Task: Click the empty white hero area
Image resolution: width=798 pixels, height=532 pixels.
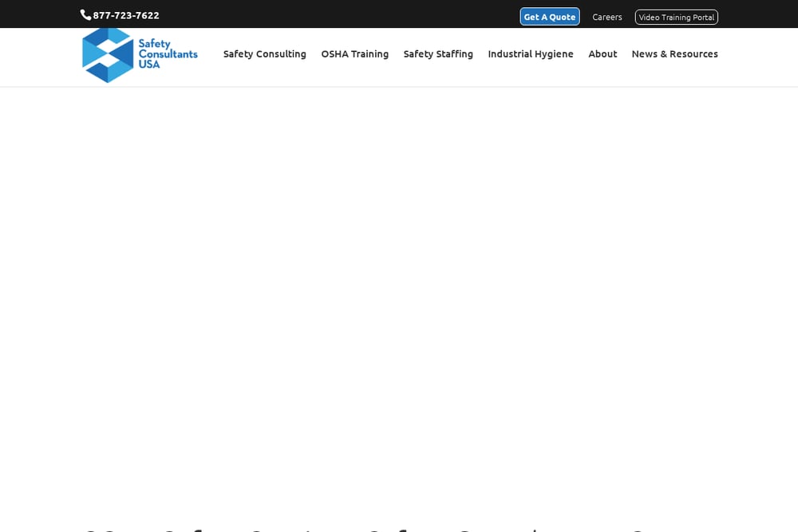Action: pos(399,305)
